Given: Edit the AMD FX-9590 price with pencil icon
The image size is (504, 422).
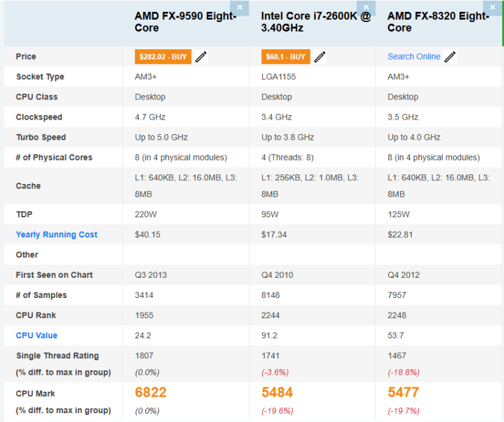Looking at the screenshot, I should (x=201, y=57).
